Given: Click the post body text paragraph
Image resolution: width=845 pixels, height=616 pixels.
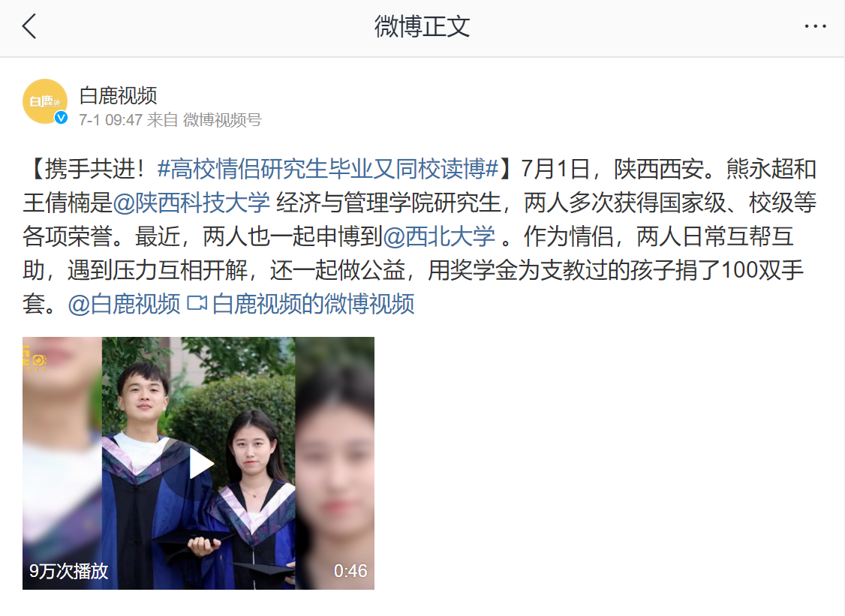Looking at the screenshot, I should [419, 236].
